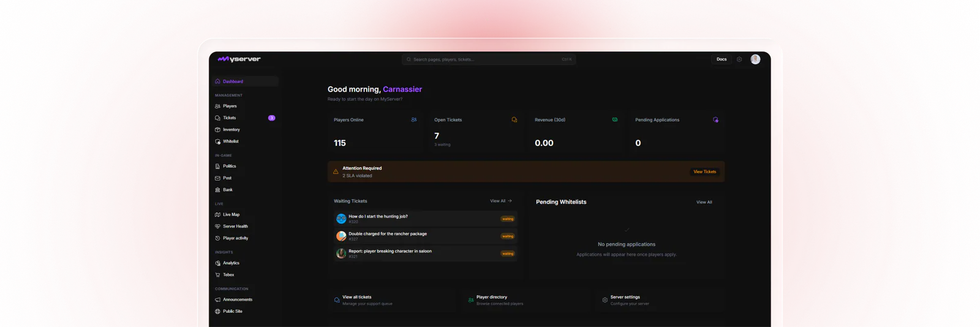Open ticket 'How do I start the hunting job?'
980x327 pixels.
425,219
